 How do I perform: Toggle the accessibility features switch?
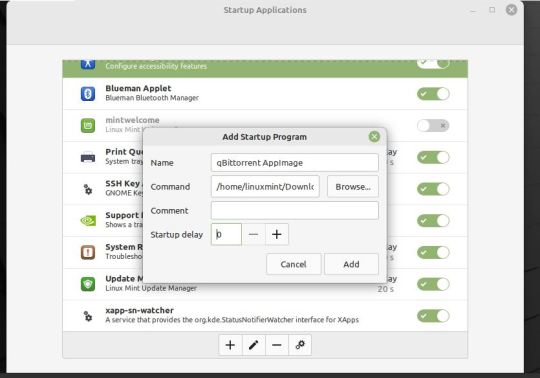click(433, 64)
